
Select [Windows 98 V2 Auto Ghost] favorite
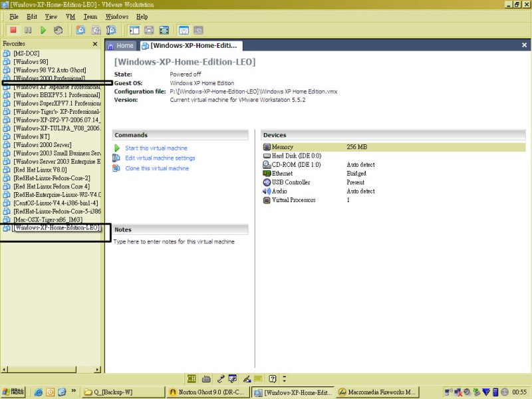coord(49,70)
